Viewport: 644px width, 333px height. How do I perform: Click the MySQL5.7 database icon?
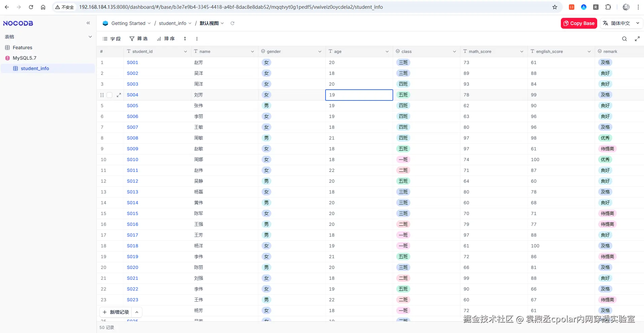pos(7,58)
